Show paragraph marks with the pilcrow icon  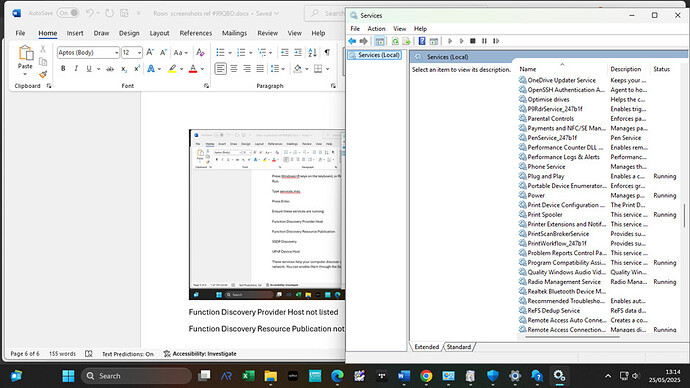tap(327, 52)
